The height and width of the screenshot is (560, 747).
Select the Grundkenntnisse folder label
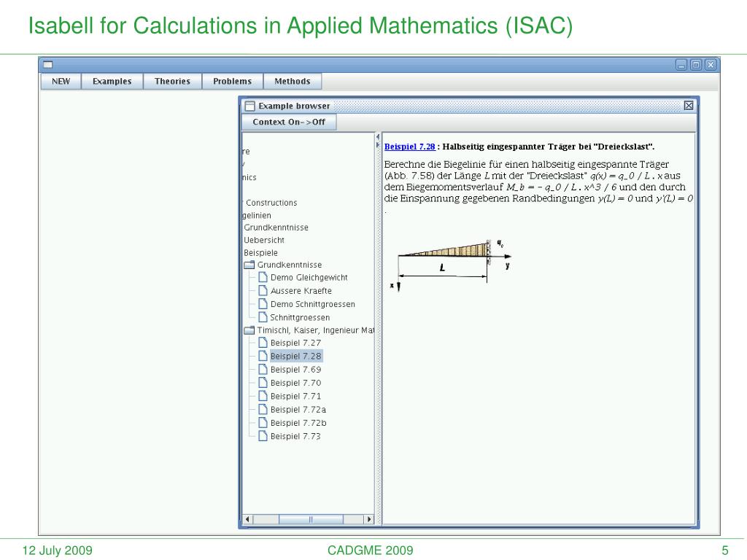[290, 265]
